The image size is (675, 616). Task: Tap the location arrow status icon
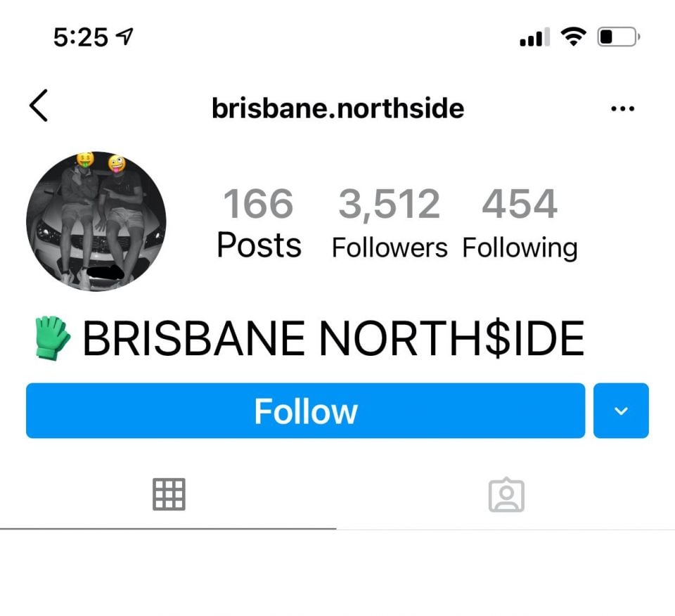[x=125, y=37]
